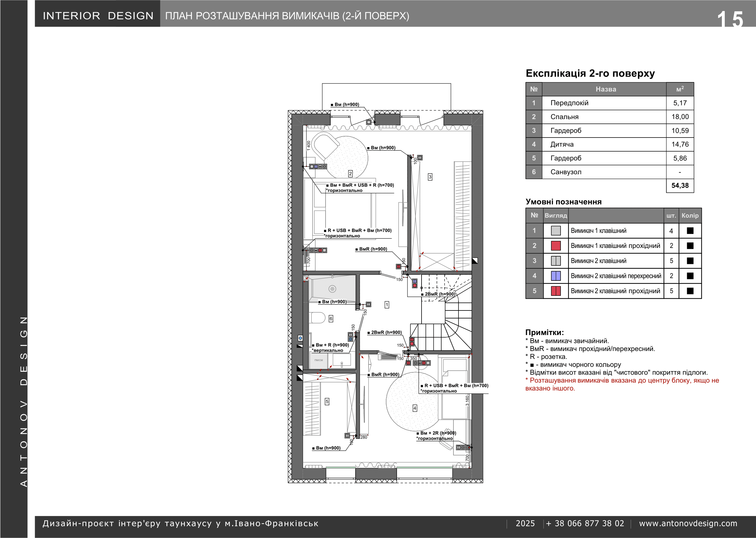756x538 pixels.
Task: Click the area value 5,86 for Гардероб
Action: point(680,158)
